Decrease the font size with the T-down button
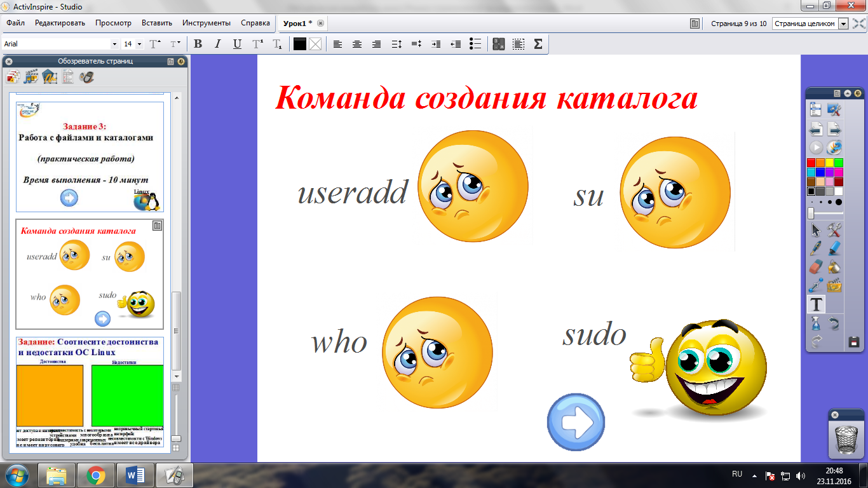868x488 pixels. click(175, 44)
